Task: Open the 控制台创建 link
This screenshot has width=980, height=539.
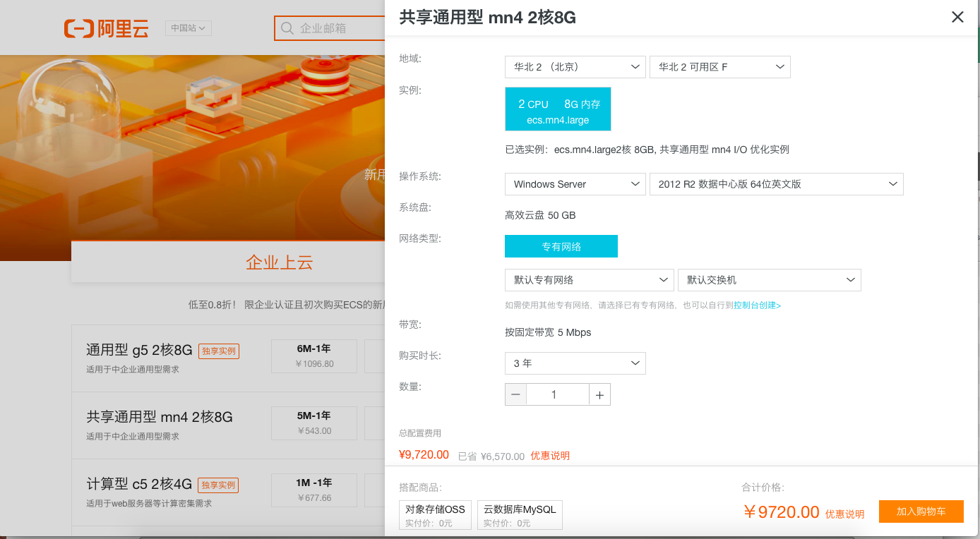Action: click(757, 305)
